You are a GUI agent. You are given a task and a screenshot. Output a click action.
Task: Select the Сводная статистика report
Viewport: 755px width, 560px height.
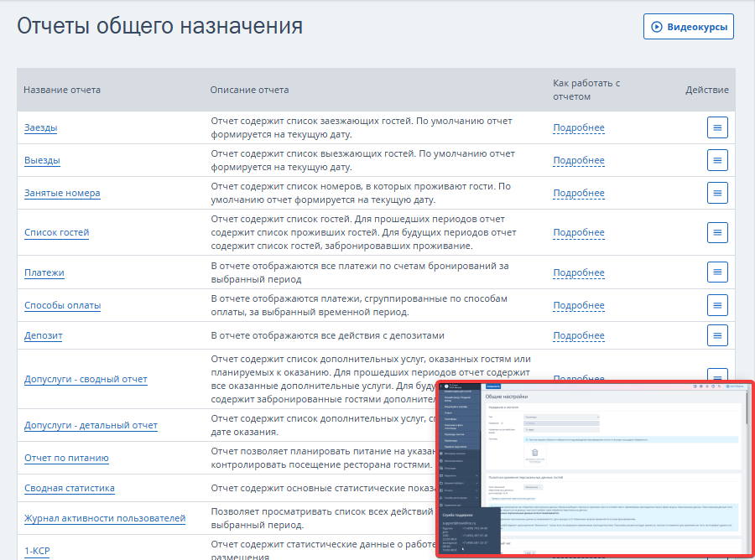70,488
